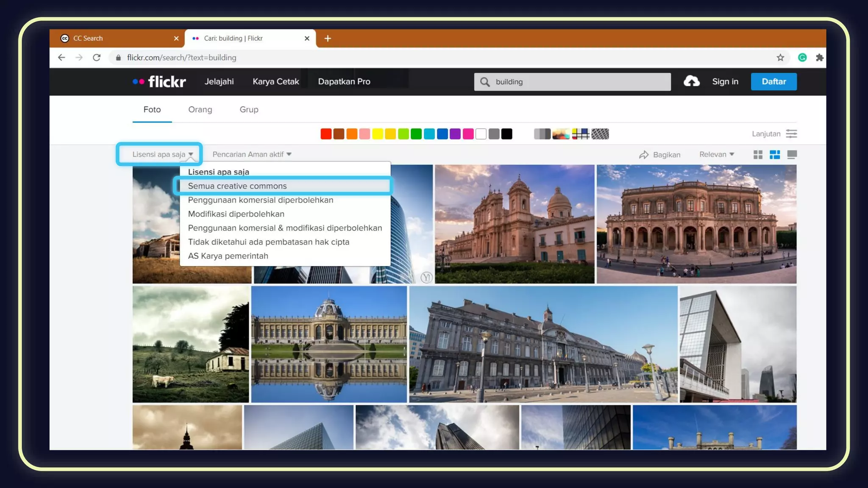868x488 pixels.
Task: Open Lanjutan advanced filter icon
Action: coord(791,134)
